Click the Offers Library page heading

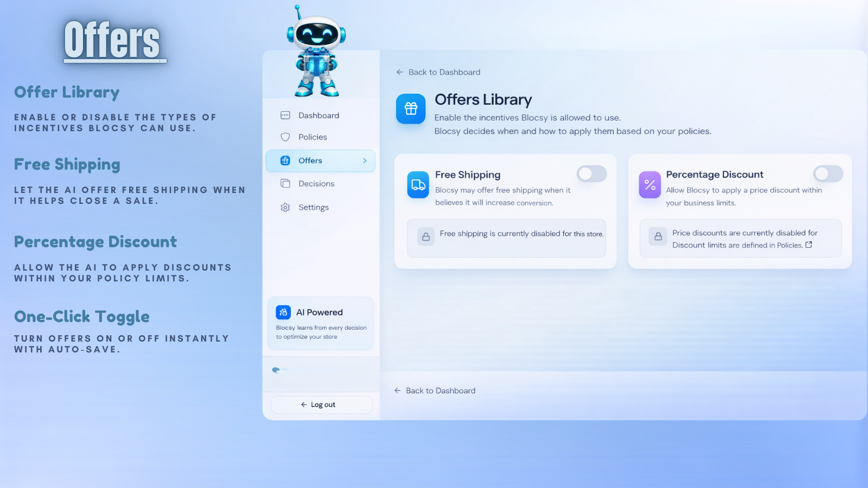(483, 100)
